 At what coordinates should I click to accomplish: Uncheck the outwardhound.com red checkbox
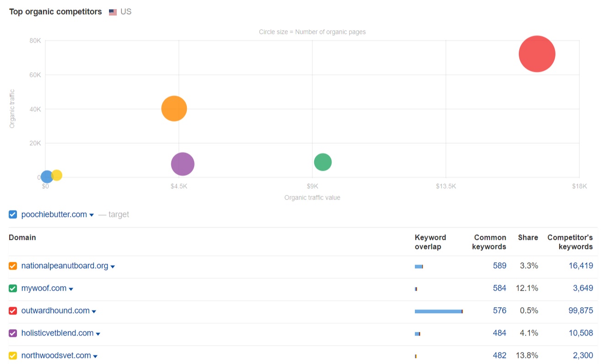coord(13,311)
